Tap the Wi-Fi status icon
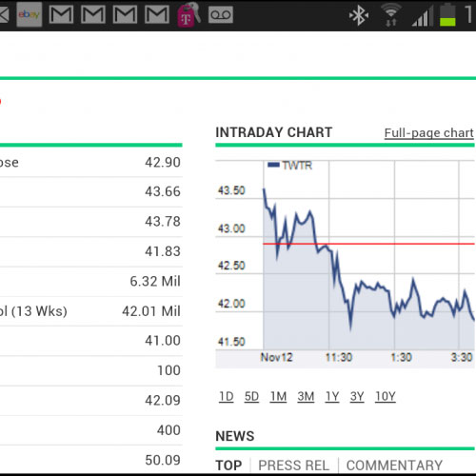Image resolution: width=476 pixels, height=476 pixels. coord(390,14)
